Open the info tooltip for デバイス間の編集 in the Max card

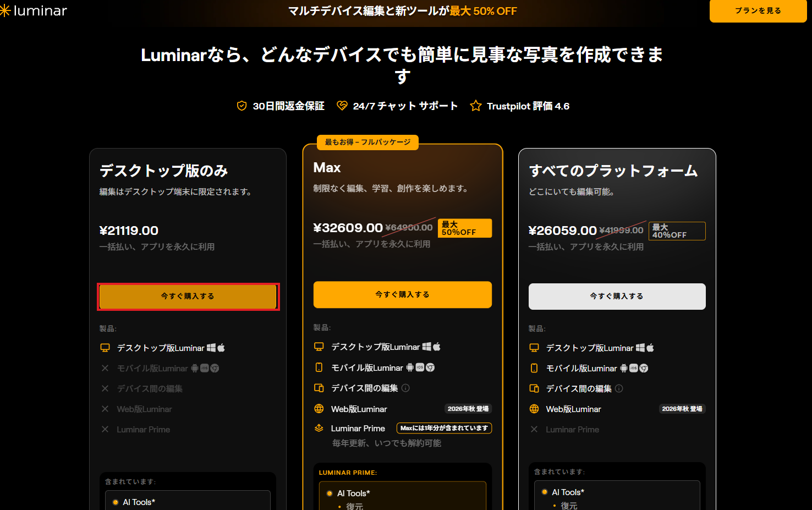point(405,388)
